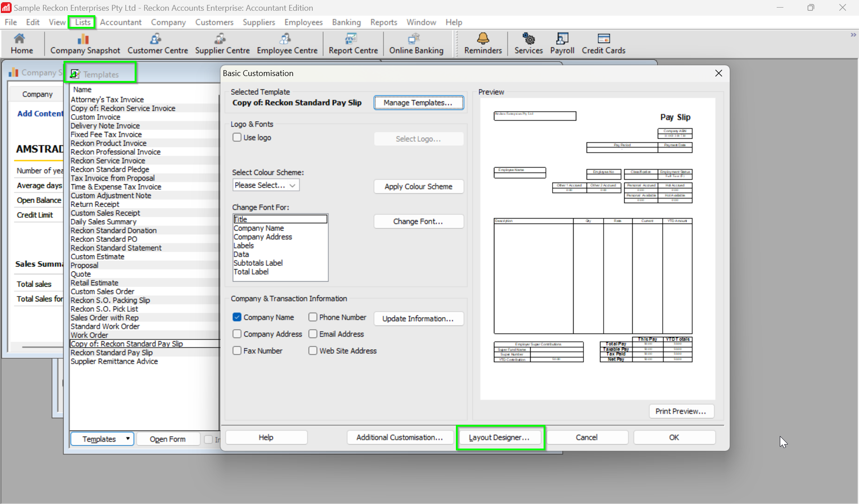Open Company Snapshot from toolbar

tap(85, 44)
